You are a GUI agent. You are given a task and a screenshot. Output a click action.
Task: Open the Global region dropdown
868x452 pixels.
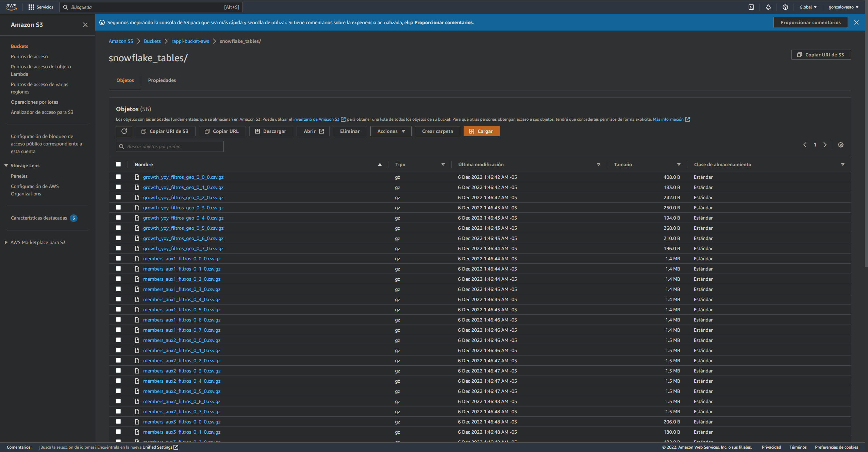(808, 7)
